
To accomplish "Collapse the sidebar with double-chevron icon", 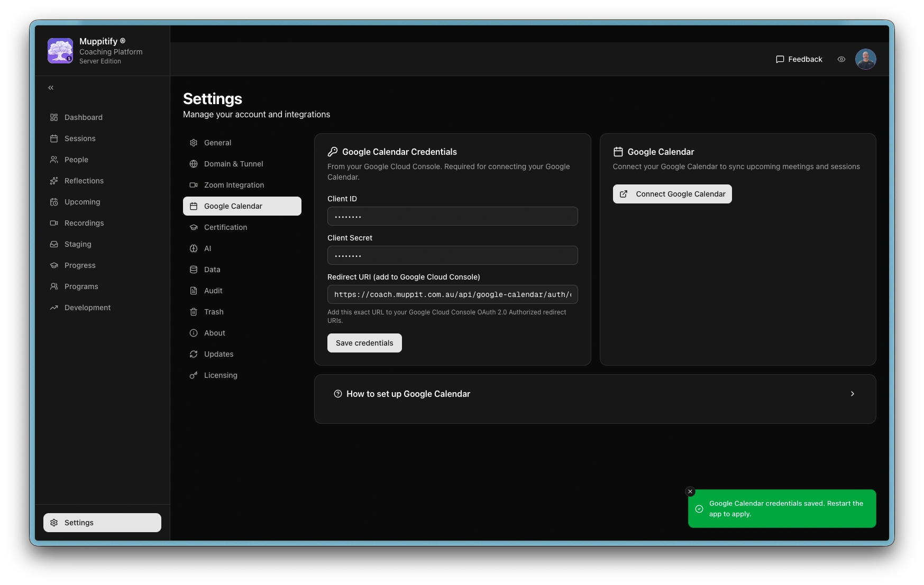I will (51, 88).
